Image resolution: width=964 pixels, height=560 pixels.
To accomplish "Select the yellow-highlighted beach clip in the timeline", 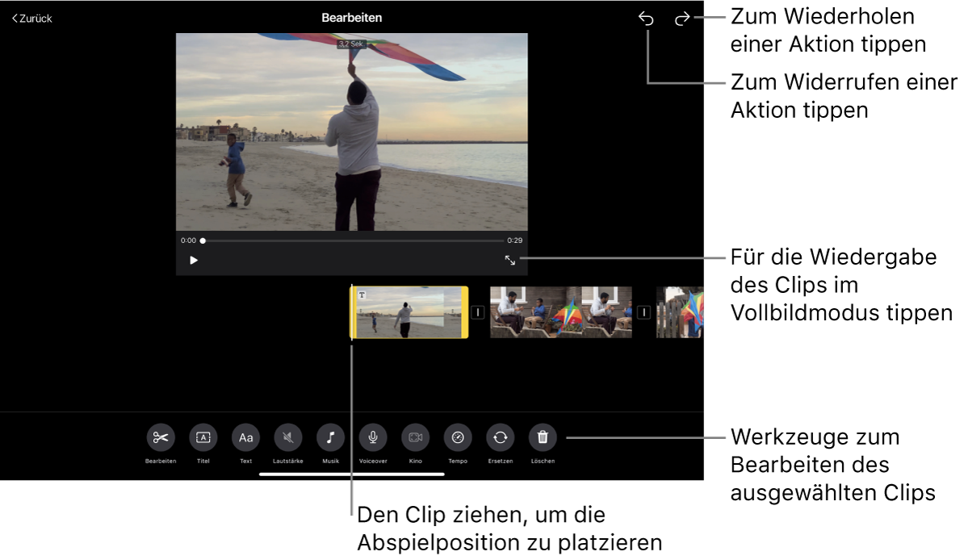I will (x=409, y=312).
